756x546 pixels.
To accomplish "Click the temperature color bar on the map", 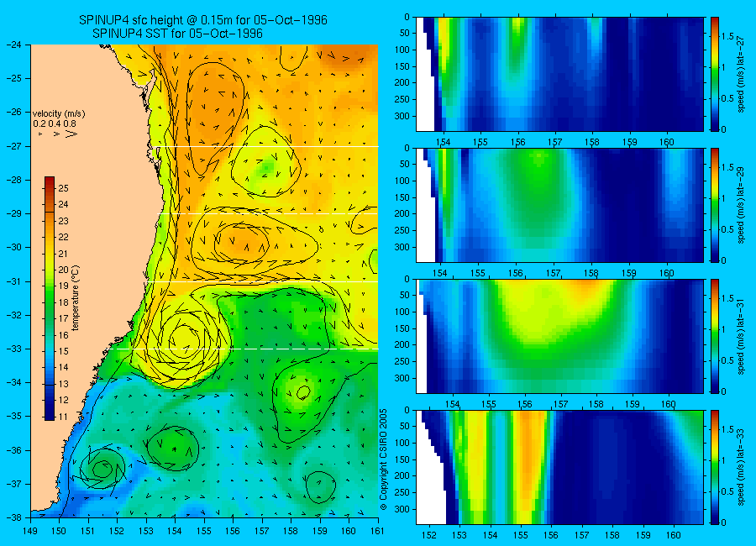I will click(x=50, y=298).
